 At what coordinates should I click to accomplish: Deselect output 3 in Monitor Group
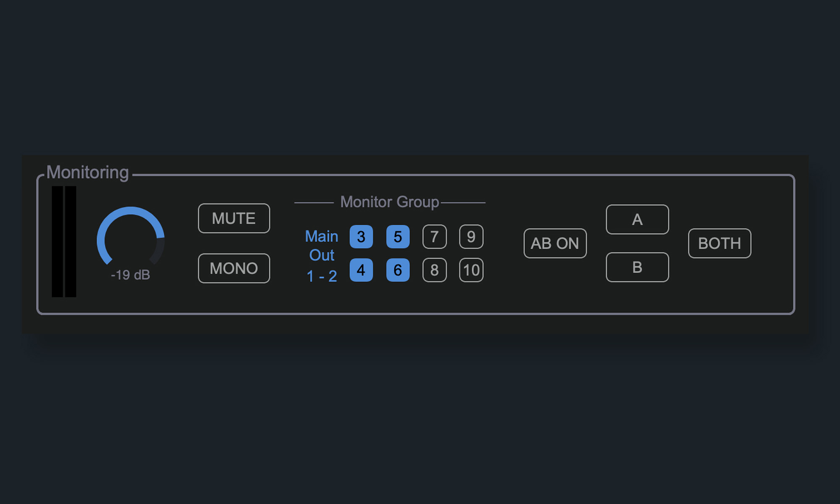[361, 237]
